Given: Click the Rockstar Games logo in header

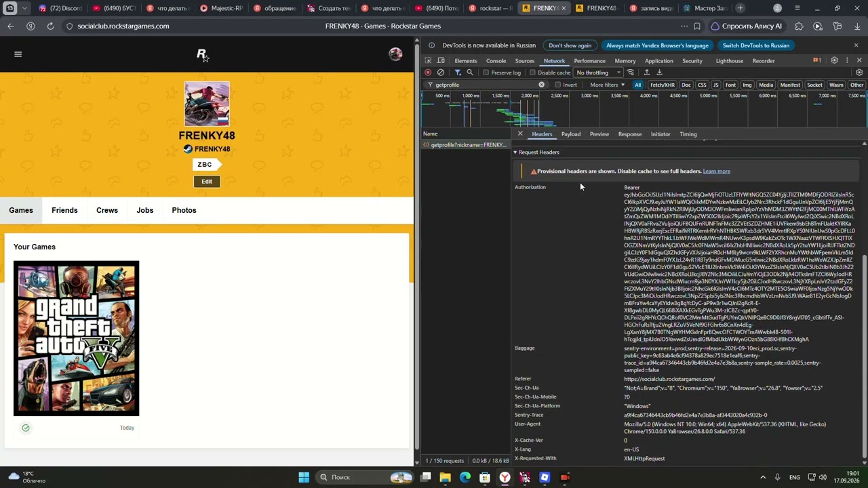Looking at the screenshot, I should 202,55.
